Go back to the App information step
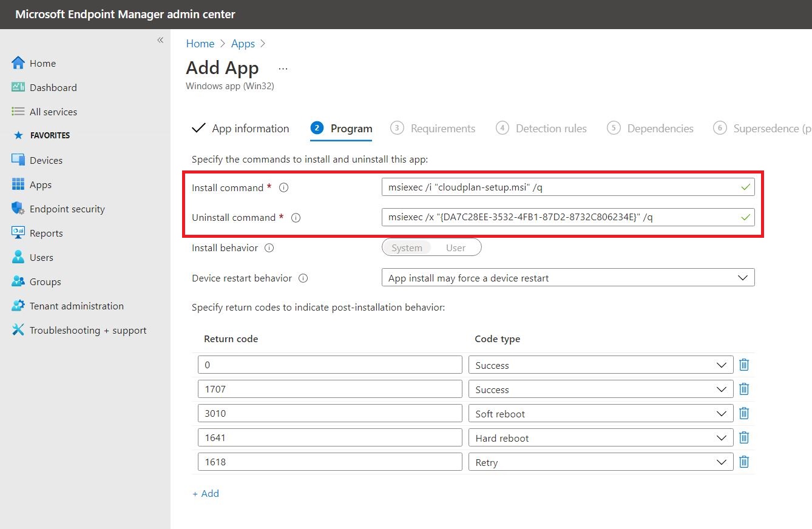812x529 pixels. pyautogui.click(x=250, y=128)
